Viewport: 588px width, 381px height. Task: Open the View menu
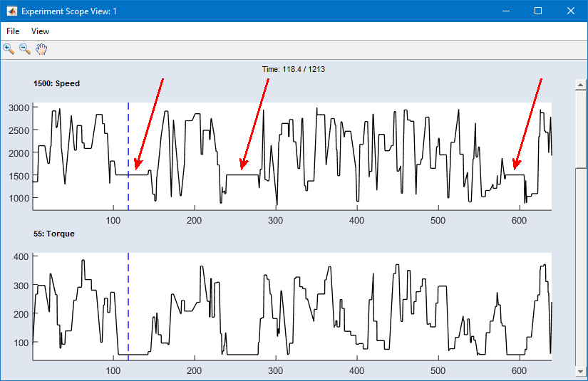(40, 31)
